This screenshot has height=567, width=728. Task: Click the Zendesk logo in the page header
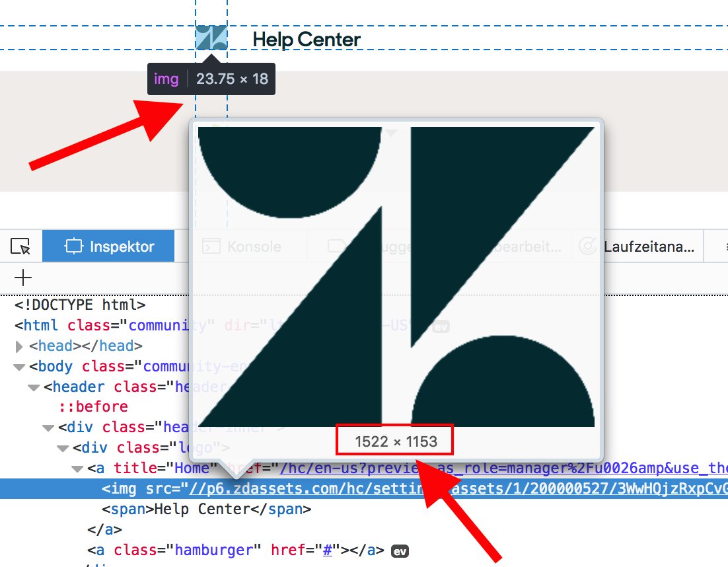210,38
